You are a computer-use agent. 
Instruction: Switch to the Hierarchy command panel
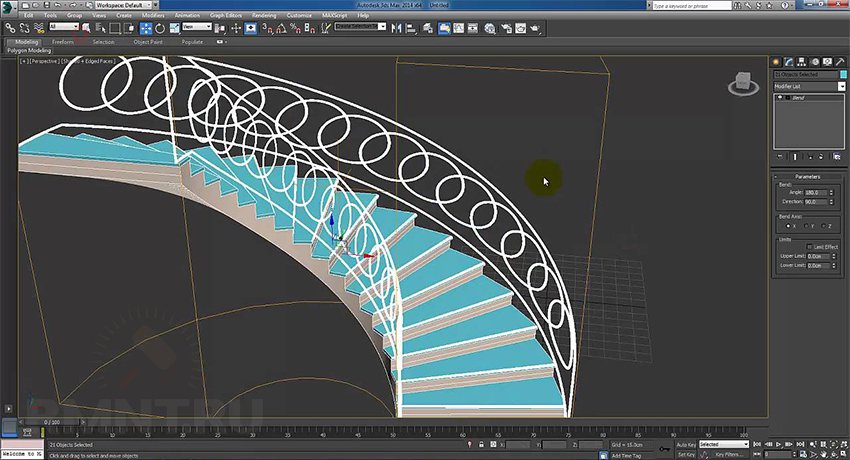pos(803,62)
